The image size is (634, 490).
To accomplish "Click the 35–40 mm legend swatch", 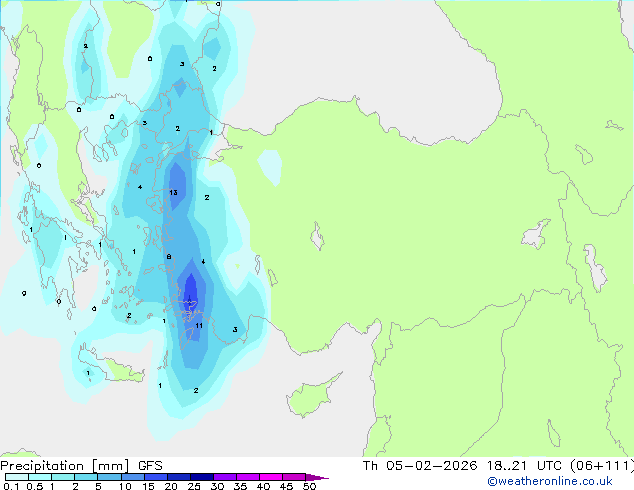I will 247,477.
